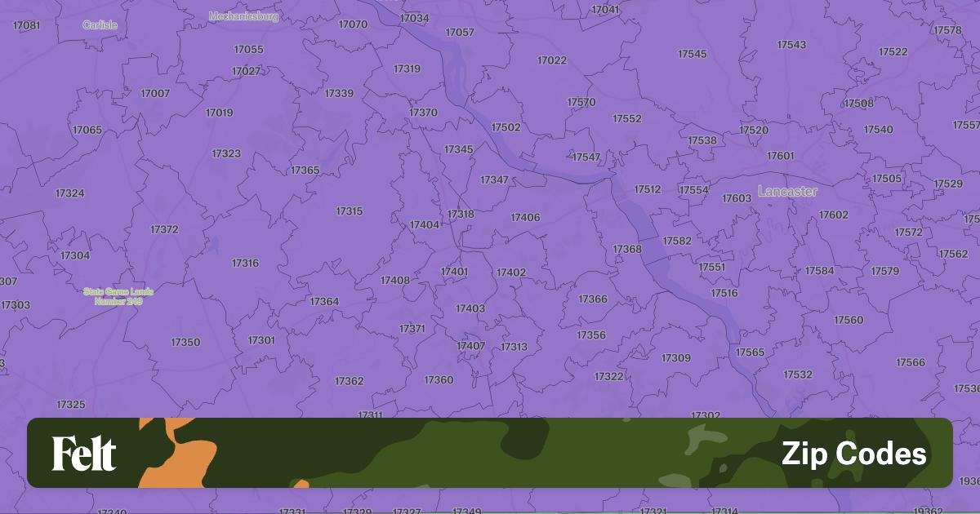Screen dimensions: 980x514
Task: Choose zip code region 17309
Action: click(x=675, y=357)
